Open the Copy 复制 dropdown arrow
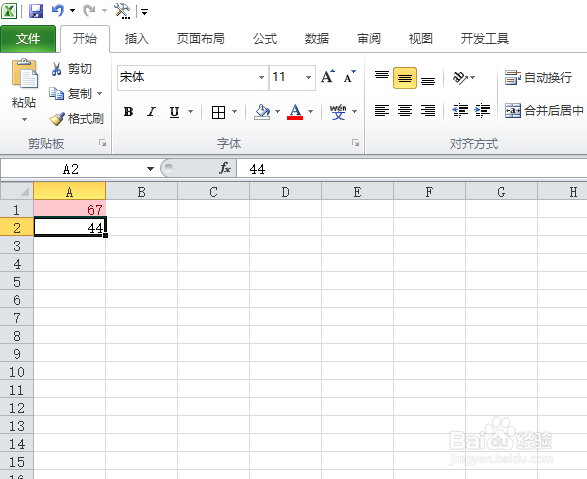 pos(100,94)
